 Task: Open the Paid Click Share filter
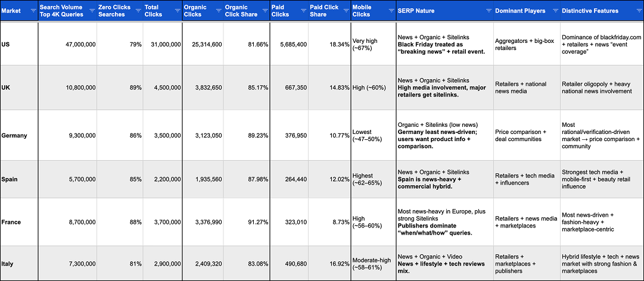coord(344,11)
